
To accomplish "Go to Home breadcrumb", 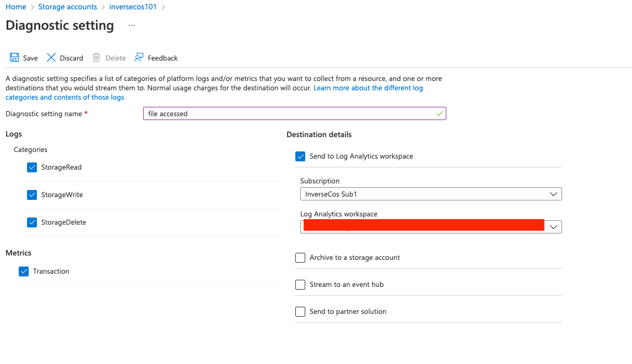I will click(16, 7).
